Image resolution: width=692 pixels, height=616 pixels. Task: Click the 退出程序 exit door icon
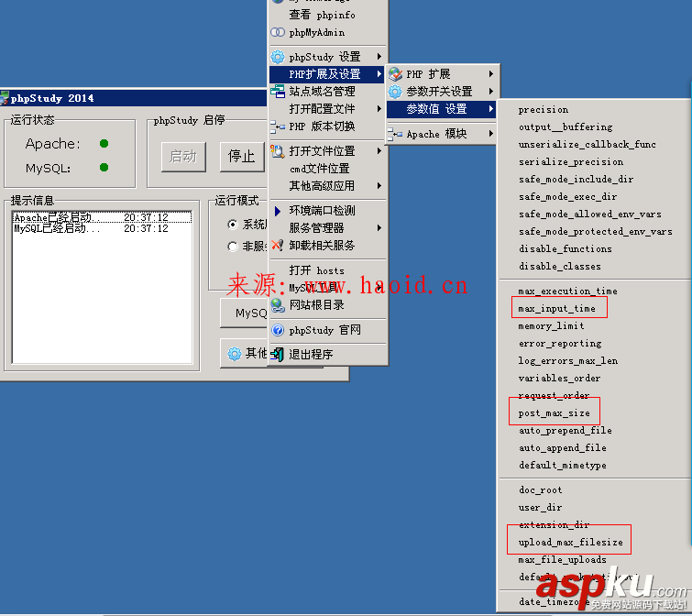point(278,354)
